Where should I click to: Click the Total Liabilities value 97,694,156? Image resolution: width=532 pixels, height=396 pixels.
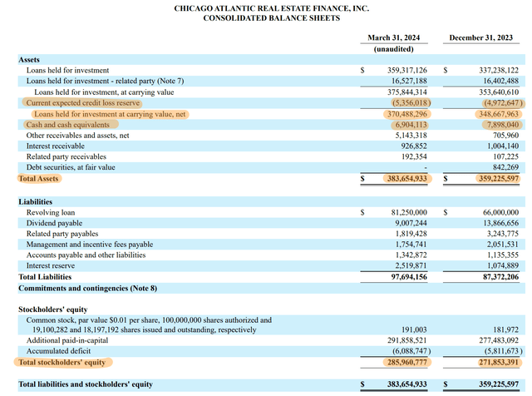409,277
